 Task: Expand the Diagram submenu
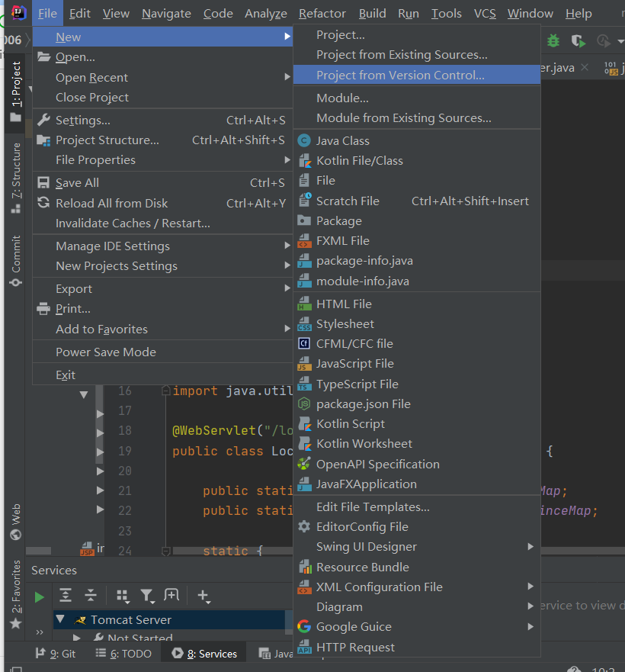[x=416, y=607]
